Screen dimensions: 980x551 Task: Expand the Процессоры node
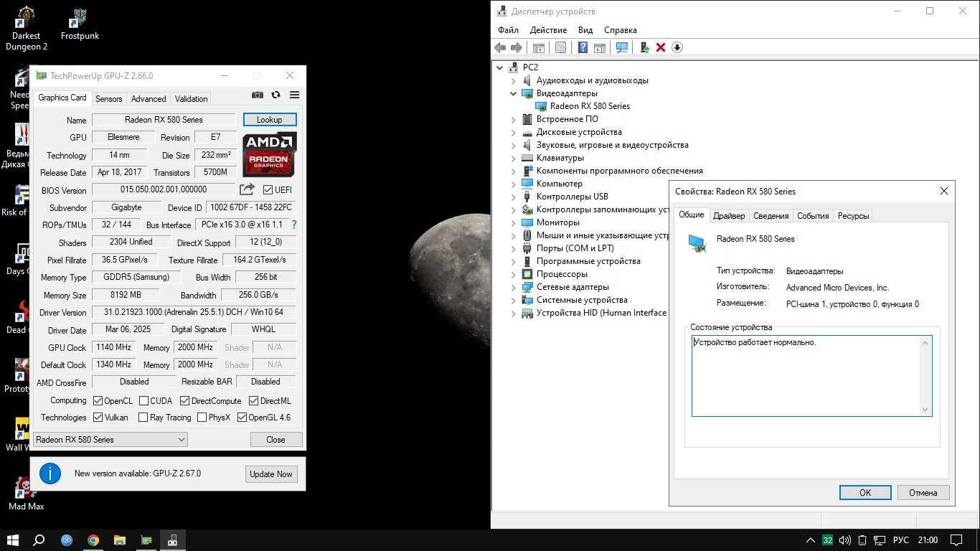tap(514, 274)
